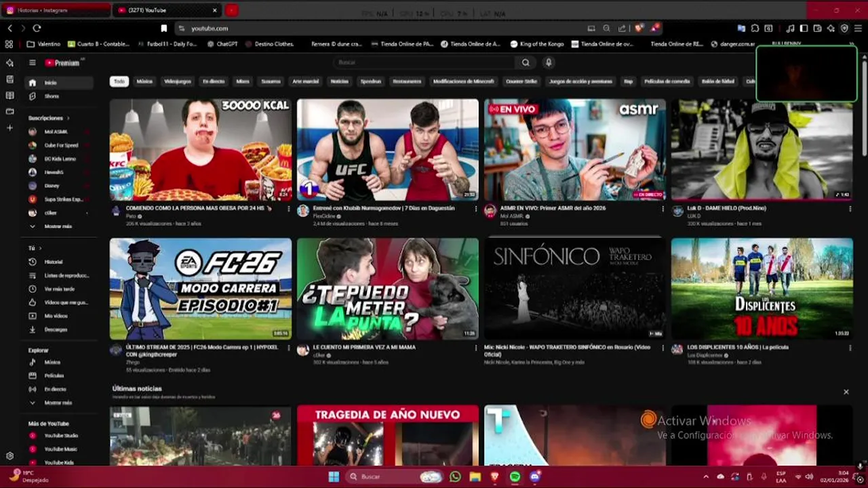Open Spotify from the taskbar
The width and height of the screenshot is (868, 488).
(x=515, y=476)
